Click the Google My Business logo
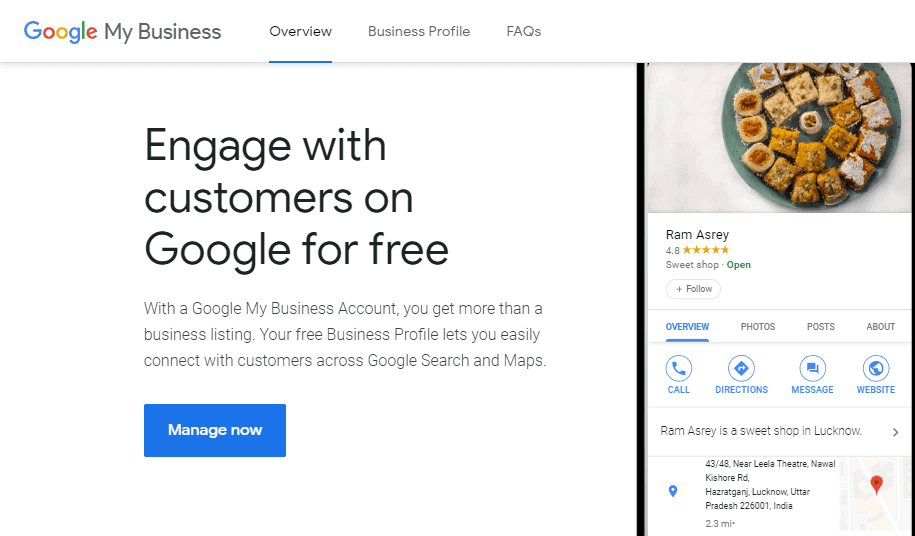The height and width of the screenshot is (536, 915). tap(123, 31)
